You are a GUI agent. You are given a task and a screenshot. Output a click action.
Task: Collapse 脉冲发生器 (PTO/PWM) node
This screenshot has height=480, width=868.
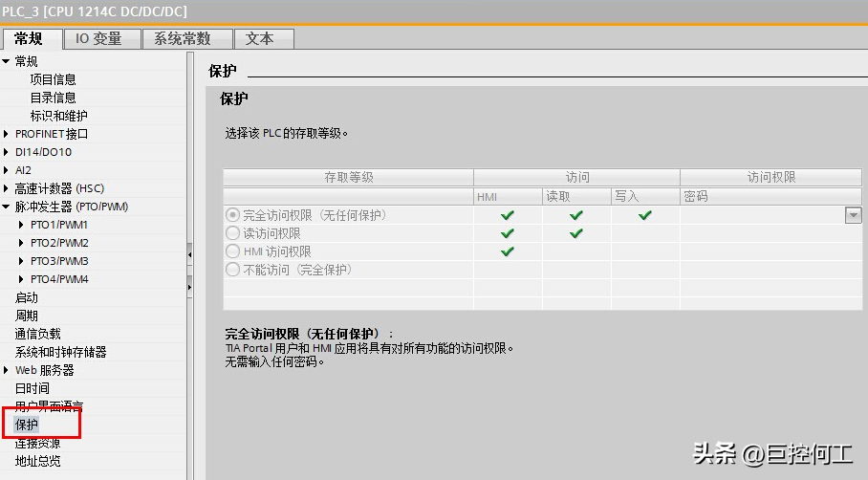click(6, 207)
